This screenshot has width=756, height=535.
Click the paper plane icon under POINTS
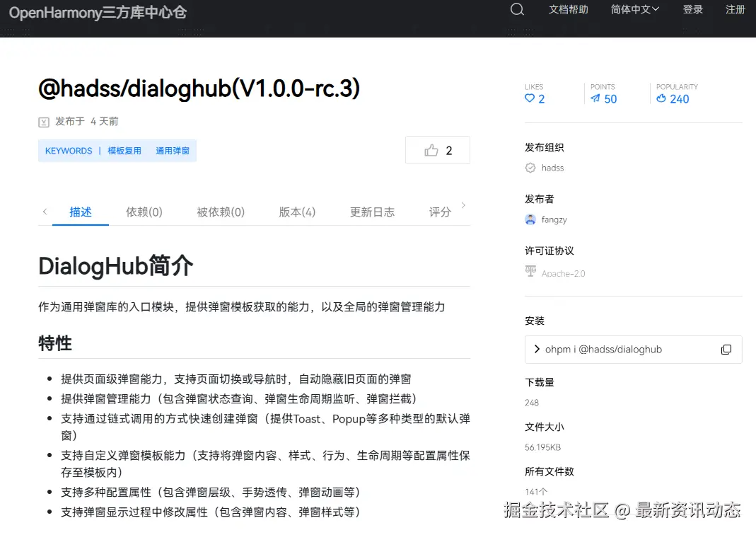(595, 98)
